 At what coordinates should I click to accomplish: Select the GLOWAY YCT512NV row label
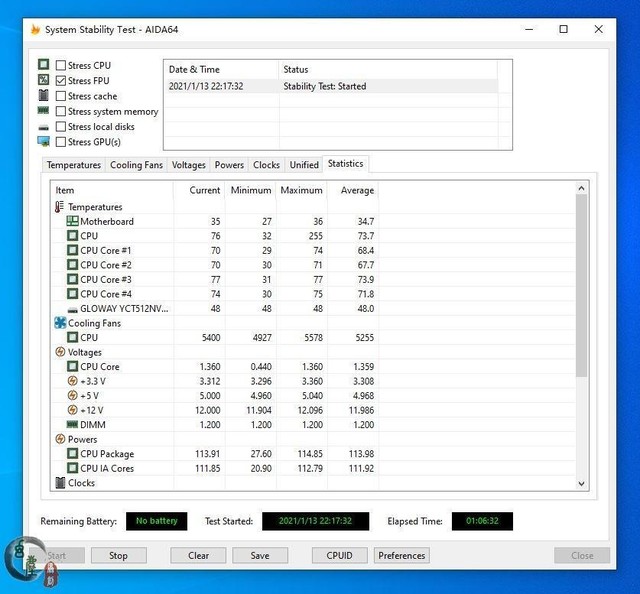(124, 309)
